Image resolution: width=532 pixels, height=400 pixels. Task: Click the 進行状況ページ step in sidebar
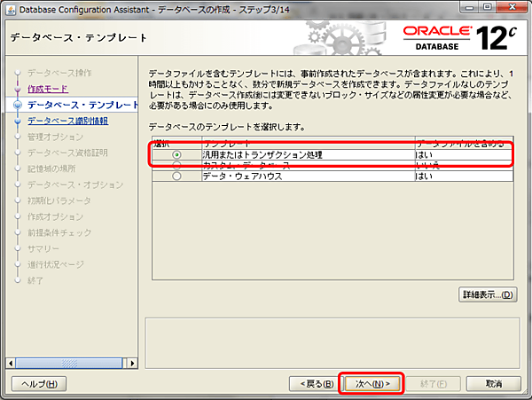(x=56, y=264)
